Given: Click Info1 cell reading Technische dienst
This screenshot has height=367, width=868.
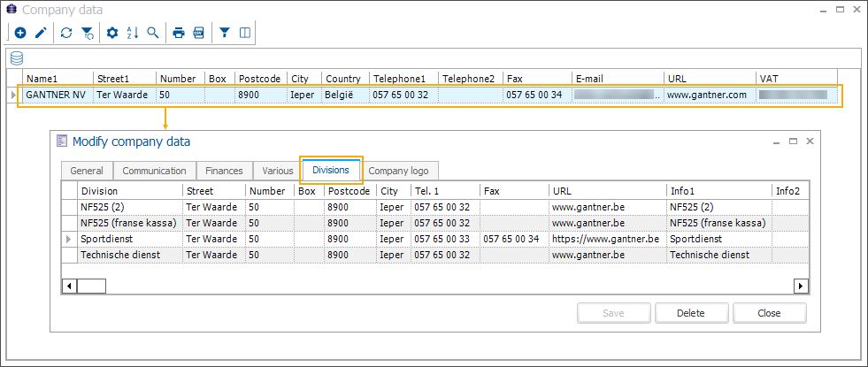Looking at the screenshot, I should click(718, 256).
